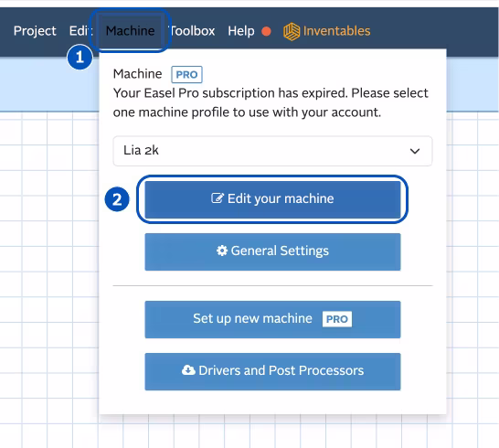This screenshot has width=499, height=448.
Task: Open Drivers and Post Processors
Action: click(272, 371)
